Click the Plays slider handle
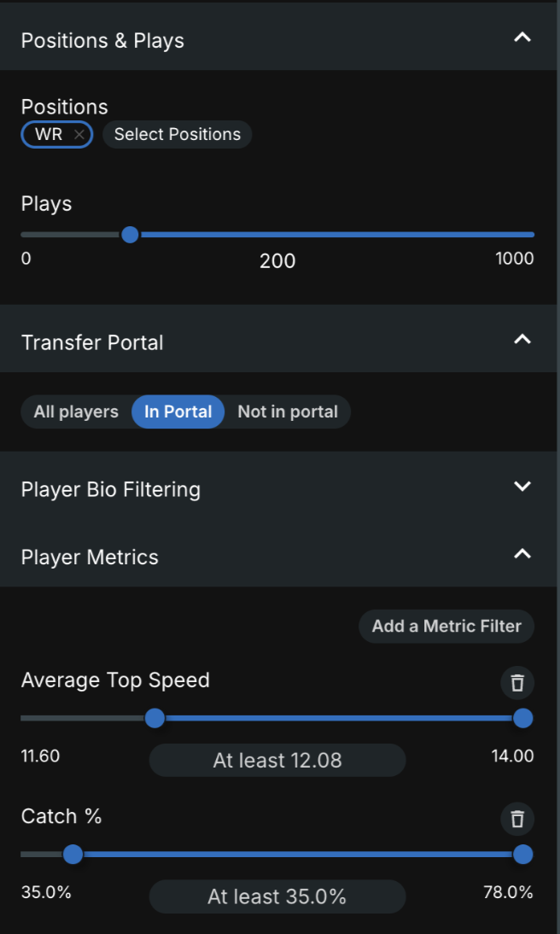 (x=130, y=234)
